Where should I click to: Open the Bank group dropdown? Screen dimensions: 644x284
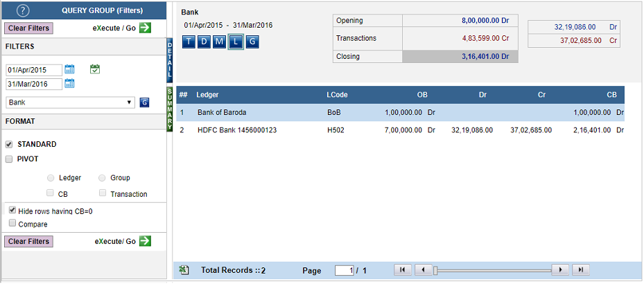tap(71, 103)
